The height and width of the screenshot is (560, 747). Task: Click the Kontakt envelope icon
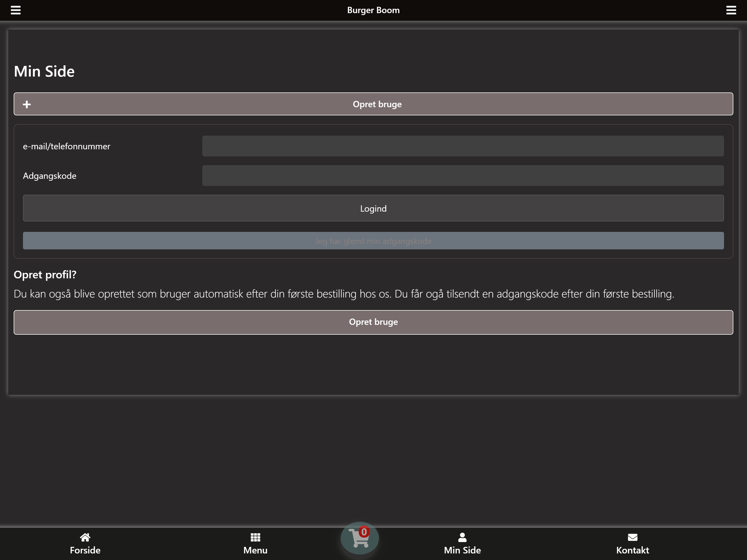point(632,537)
